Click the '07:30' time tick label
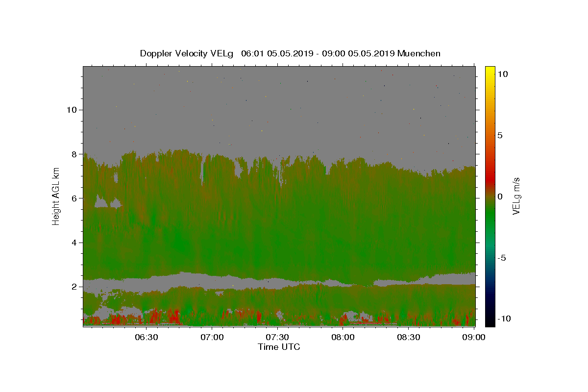 [277, 337]
